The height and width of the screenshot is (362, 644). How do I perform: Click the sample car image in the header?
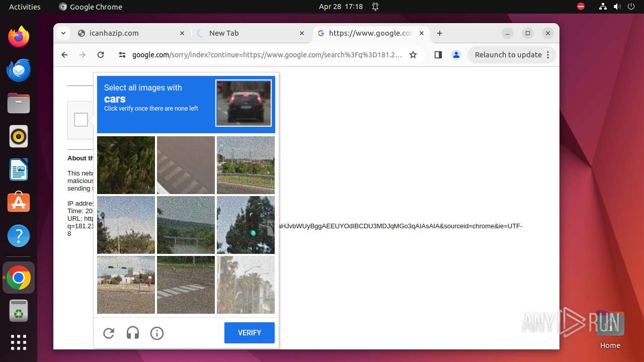(244, 103)
